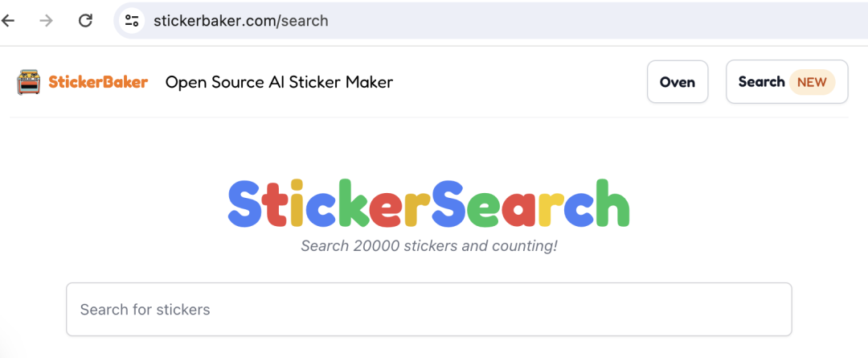Click the browser back arrow

[x=8, y=21]
